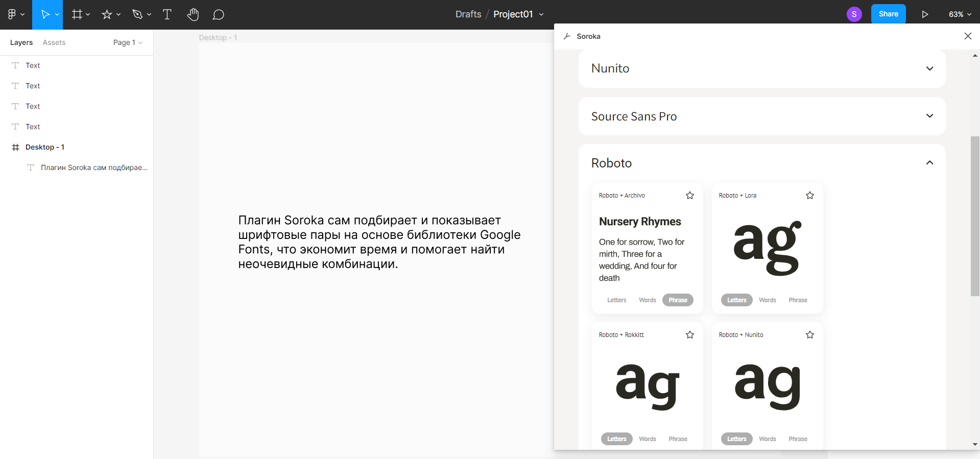Close the Soroka plugin window
The width and height of the screenshot is (980, 459).
point(968,36)
